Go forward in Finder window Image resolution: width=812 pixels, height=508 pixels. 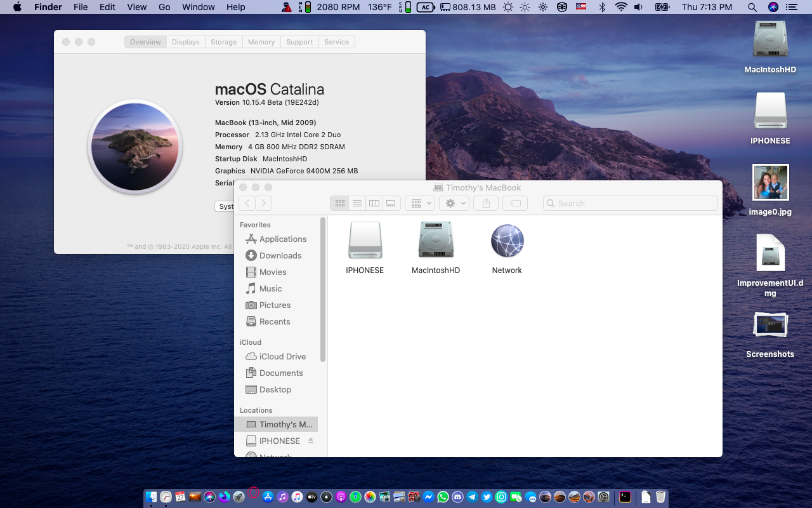click(x=263, y=203)
